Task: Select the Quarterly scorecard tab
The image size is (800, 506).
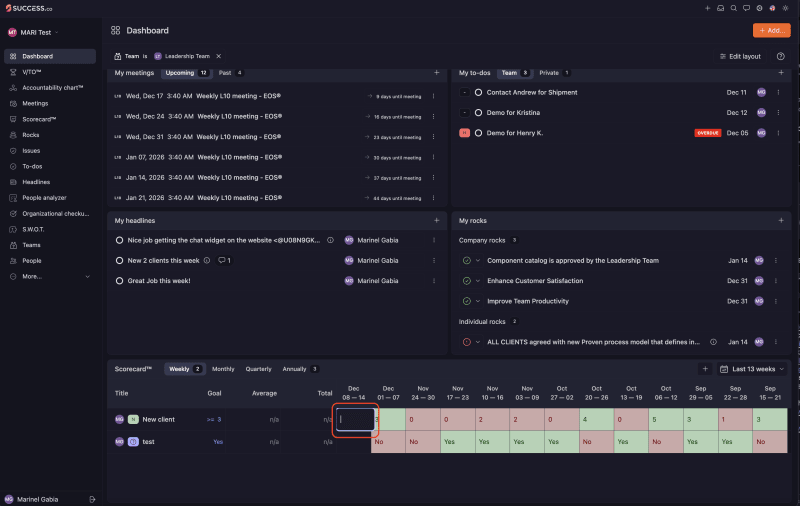Action: click(258, 369)
